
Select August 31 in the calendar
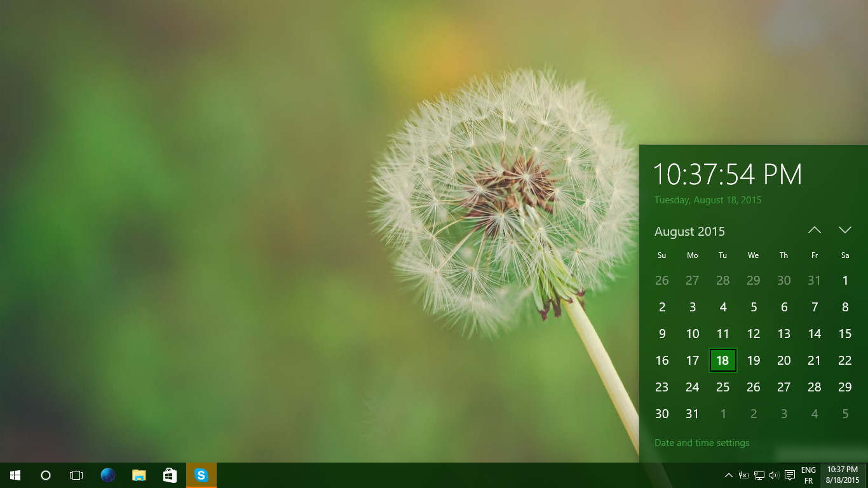(693, 414)
